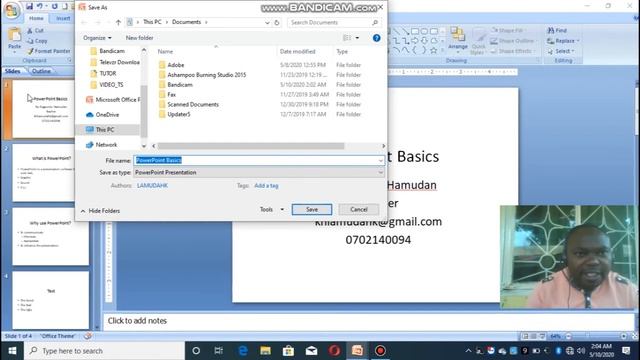Click the Office button in PowerPoint

click(12, 10)
